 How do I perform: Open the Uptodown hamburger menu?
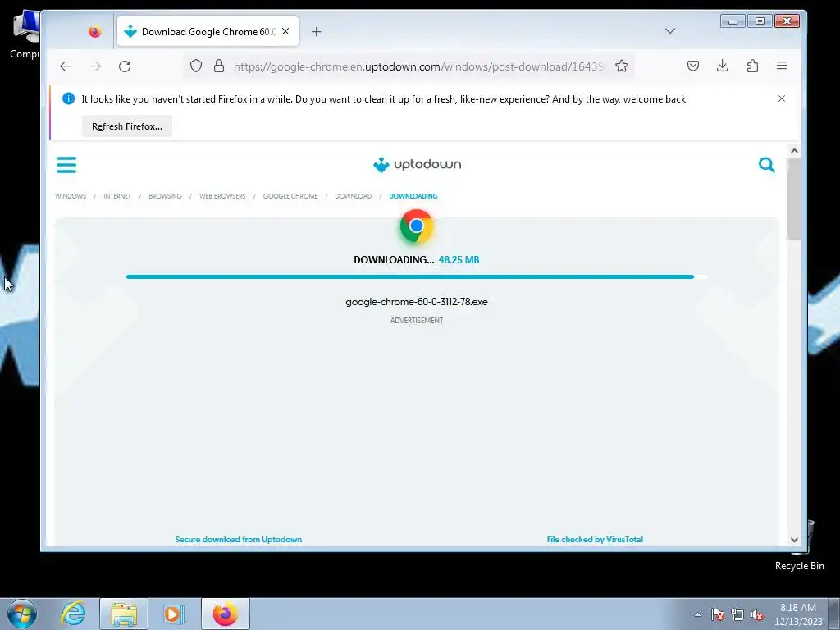tap(66, 164)
